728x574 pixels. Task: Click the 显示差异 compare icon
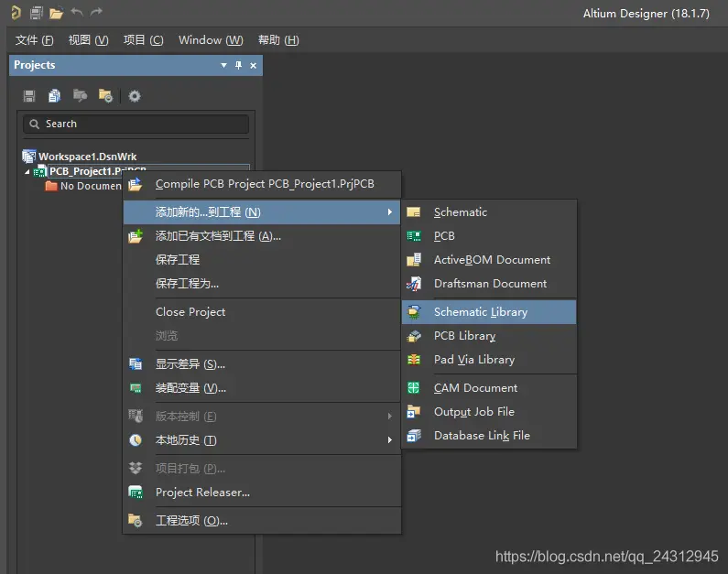pyautogui.click(x=136, y=364)
